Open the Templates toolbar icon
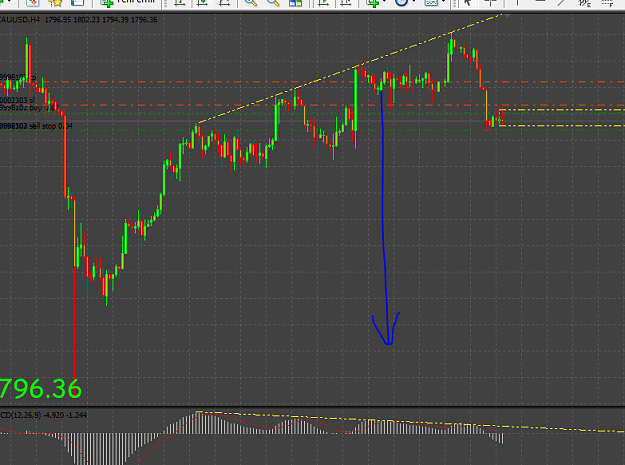Image resolution: width=625 pixels, height=465 pixels. click(x=431, y=2)
